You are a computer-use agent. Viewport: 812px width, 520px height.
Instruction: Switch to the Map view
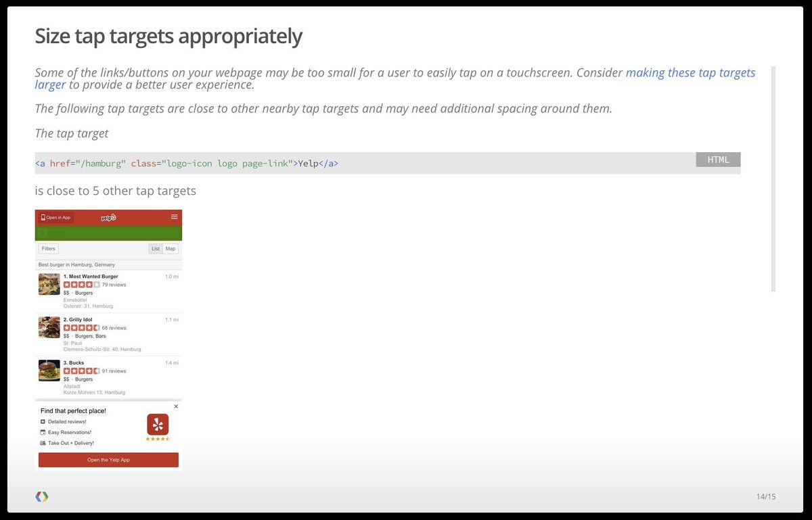click(x=171, y=249)
